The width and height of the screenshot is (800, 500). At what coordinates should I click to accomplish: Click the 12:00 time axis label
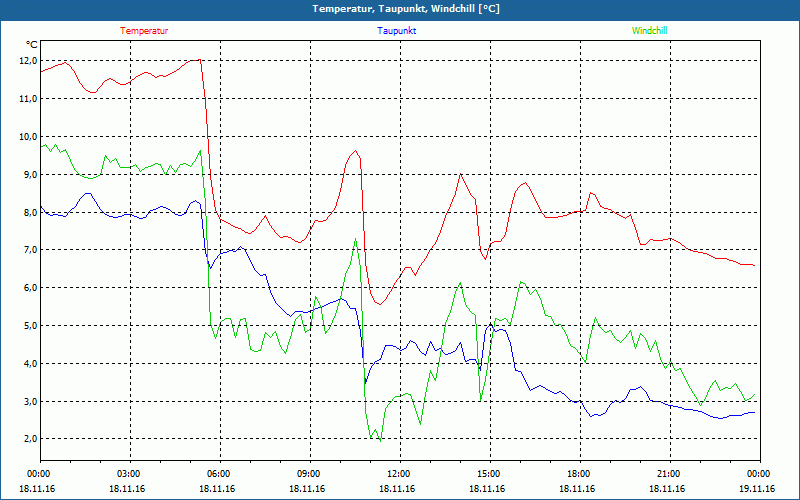point(399,474)
